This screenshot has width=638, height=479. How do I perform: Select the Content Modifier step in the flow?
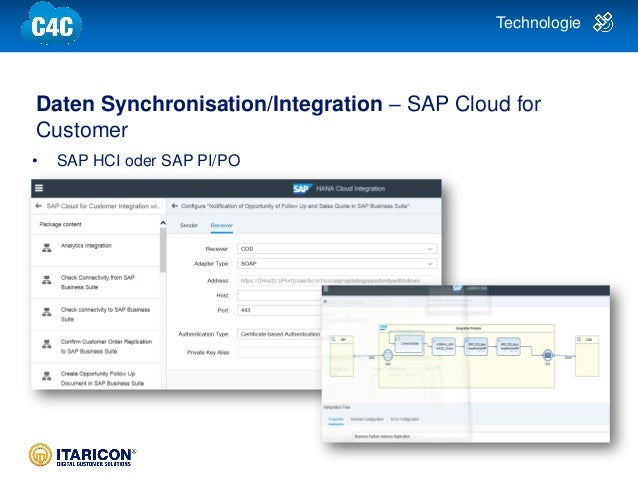pos(409,344)
